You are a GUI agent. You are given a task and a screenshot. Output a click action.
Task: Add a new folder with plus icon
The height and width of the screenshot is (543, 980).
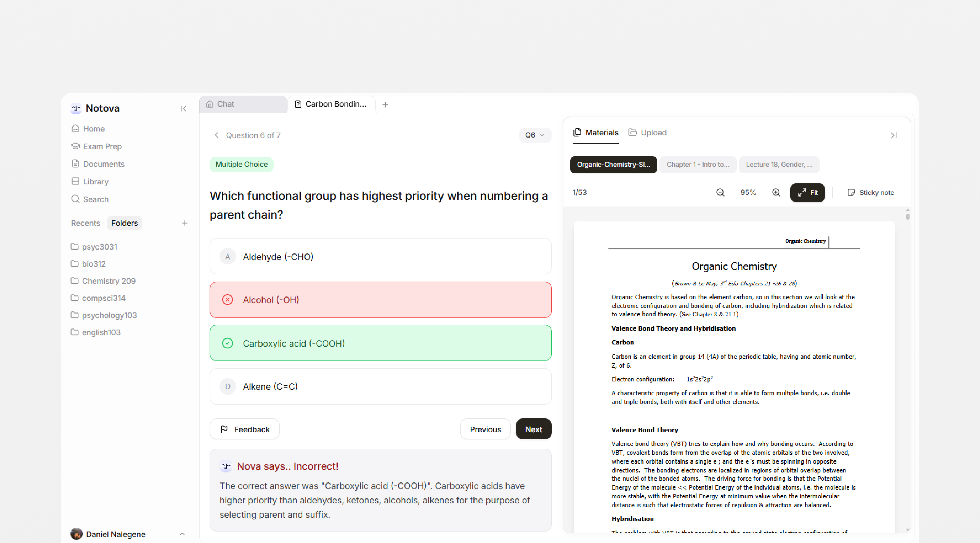click(185, 223)
